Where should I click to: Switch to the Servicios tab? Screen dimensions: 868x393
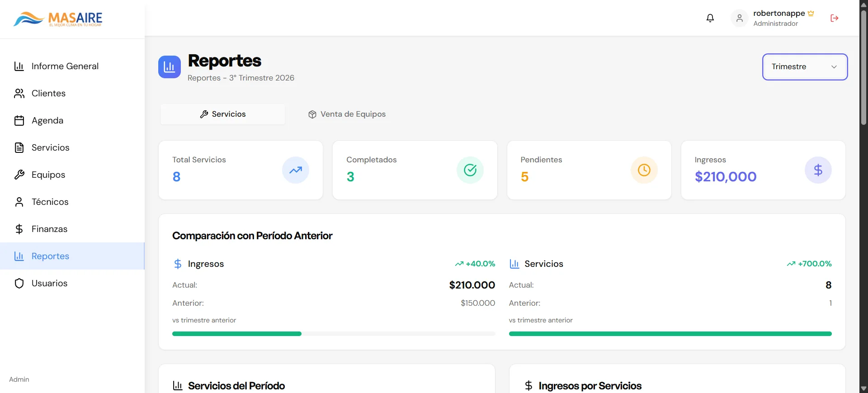coord(223,114)
